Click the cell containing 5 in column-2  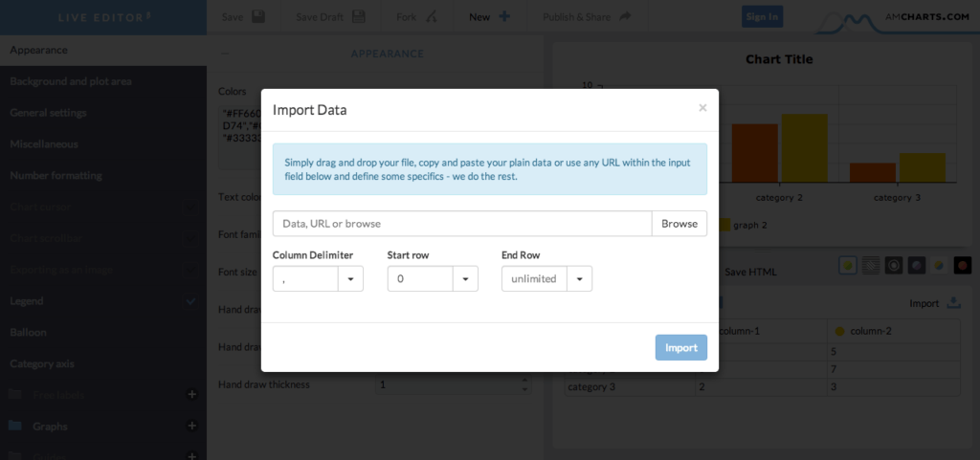coord(894,352)
